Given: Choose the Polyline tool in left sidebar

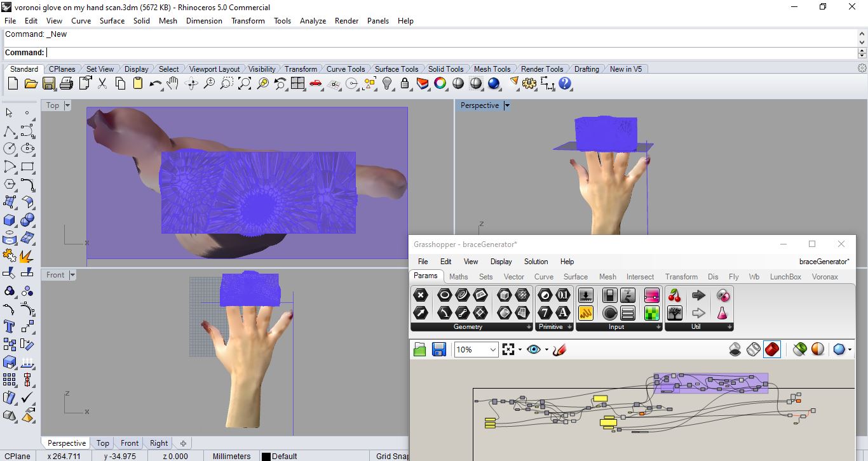Looking at the screenshot, I should pos(10,131).
